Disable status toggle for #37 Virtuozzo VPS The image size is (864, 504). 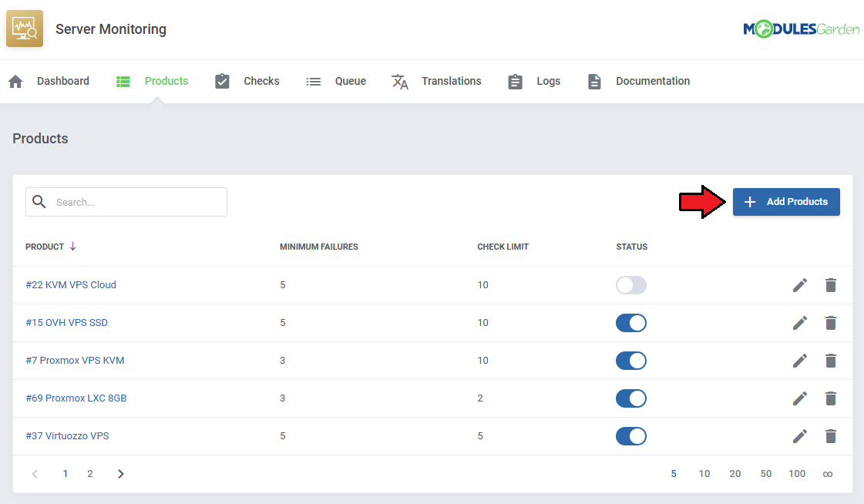(x=631, y=436)
